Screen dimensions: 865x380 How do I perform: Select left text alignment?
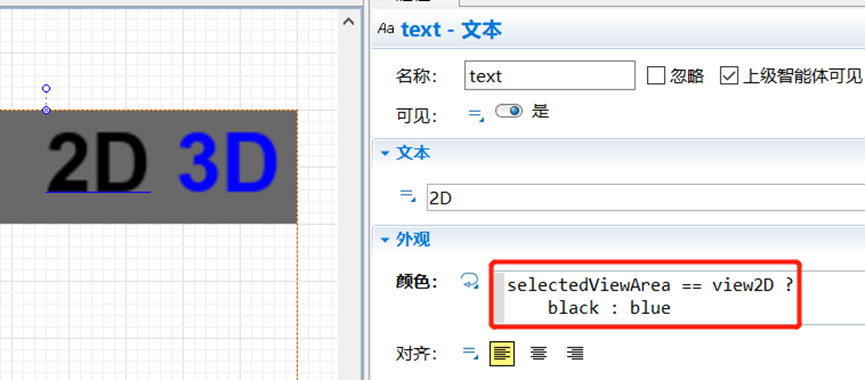(x=502, y=353)
